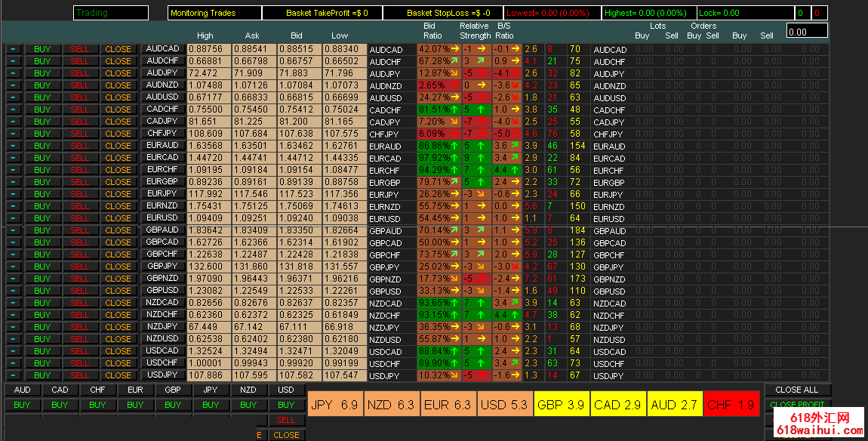Click the red CHF 1.9 strength box
The image size is (868, 441).
click(x=730, y=405)
